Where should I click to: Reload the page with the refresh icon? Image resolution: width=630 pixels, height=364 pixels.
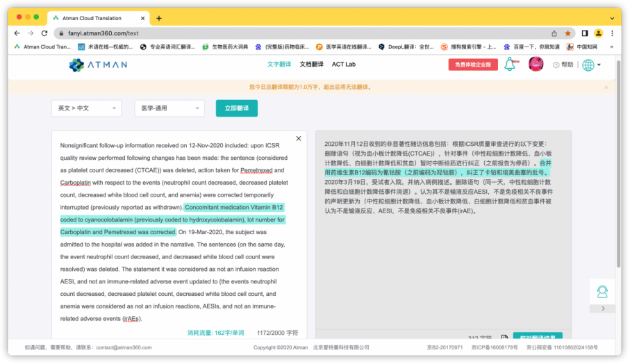(x=44, y=33)
